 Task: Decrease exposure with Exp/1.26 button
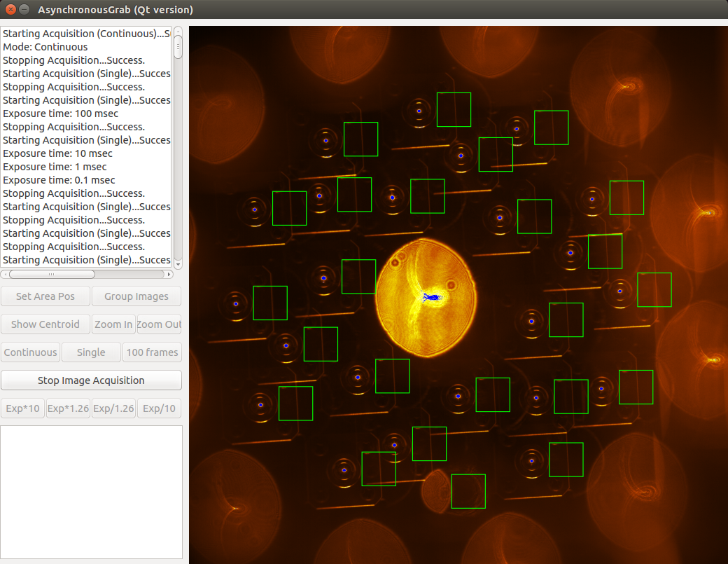pyautogui.click(x=113, y=408)
